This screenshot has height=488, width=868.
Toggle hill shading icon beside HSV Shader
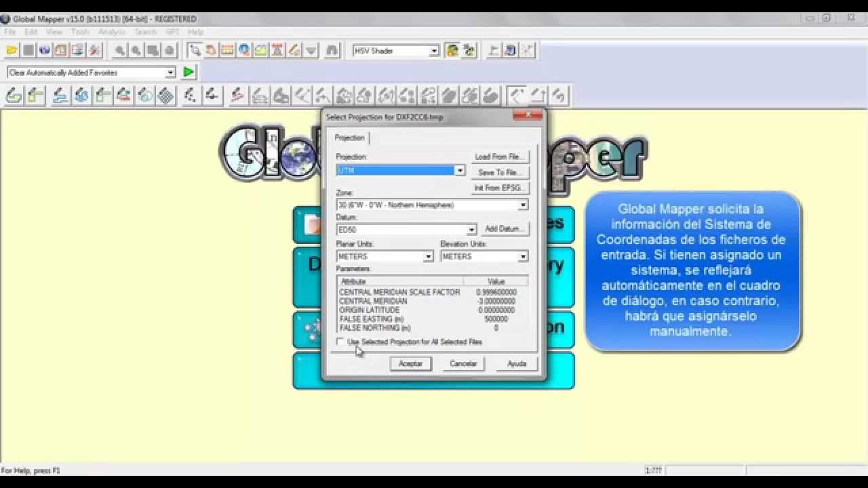pos(452,50)
